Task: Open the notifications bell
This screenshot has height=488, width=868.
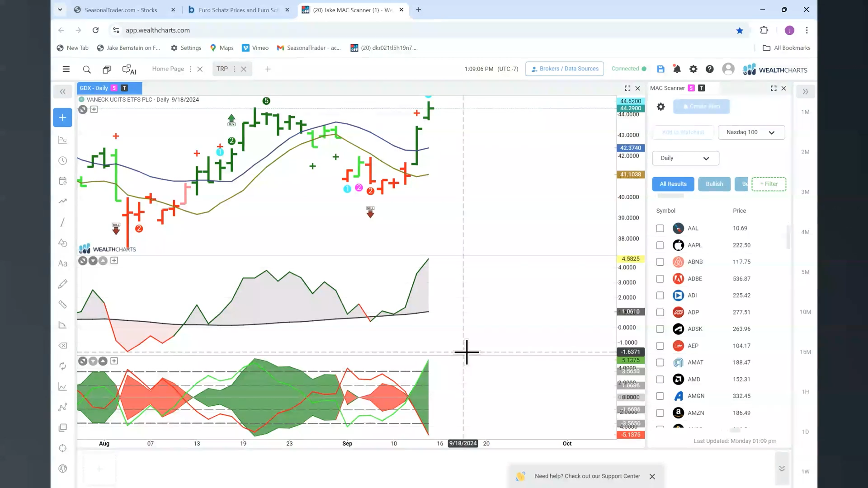Action: click(x=677, y=69)
